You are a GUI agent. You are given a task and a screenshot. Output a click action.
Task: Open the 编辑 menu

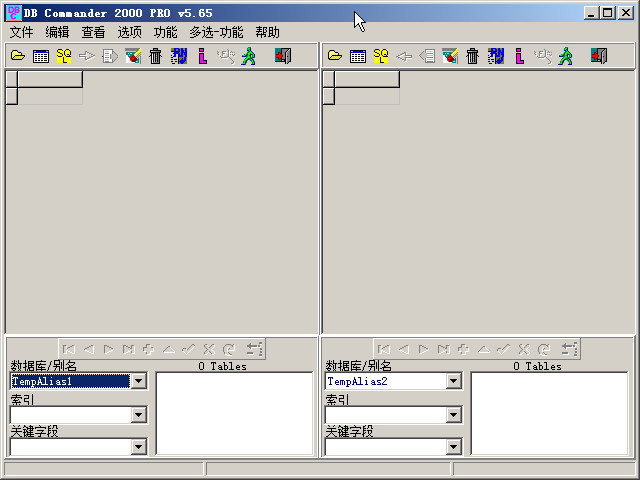(x=57, y=32)
